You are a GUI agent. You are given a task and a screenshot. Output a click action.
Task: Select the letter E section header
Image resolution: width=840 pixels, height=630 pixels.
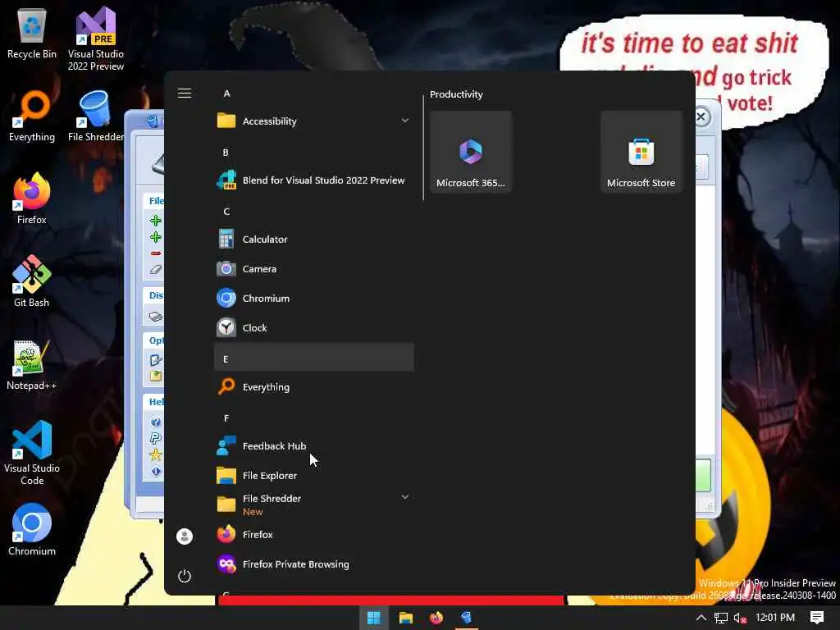click(314, 358)
